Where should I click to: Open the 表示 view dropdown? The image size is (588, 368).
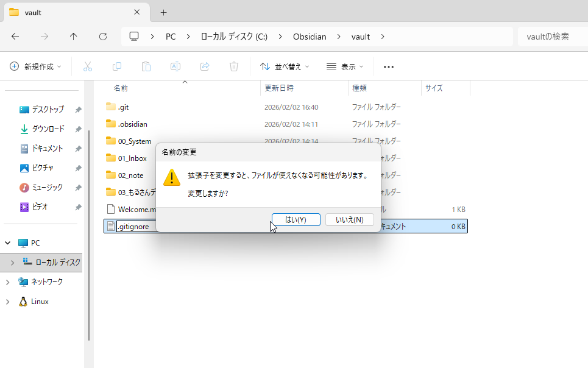345,66
